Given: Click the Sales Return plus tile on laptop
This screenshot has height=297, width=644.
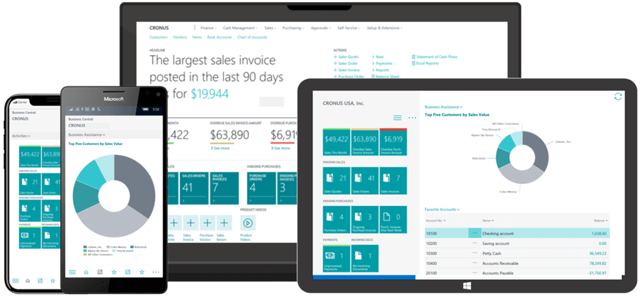Looking at the screenshot, I should click(224, 222).
